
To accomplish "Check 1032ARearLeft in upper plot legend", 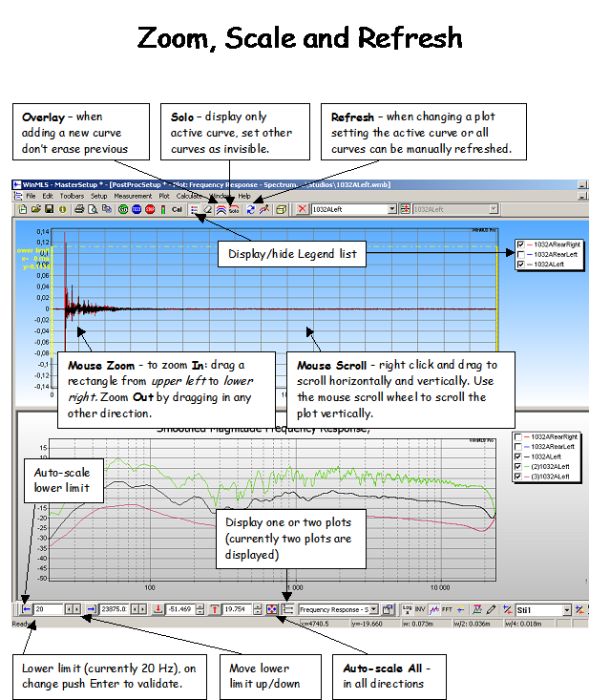I will pyautogui.click(x=520, y=254).
